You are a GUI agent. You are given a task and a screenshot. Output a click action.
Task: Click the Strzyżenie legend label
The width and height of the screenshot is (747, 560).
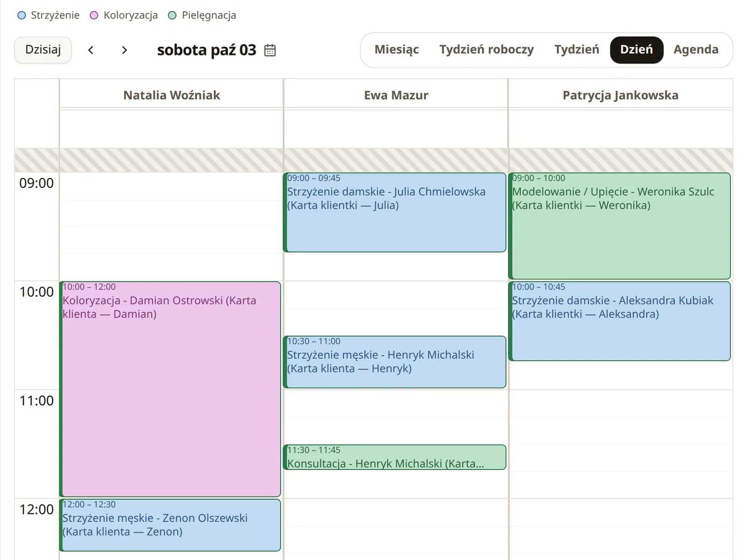click(x=55, y=15)
